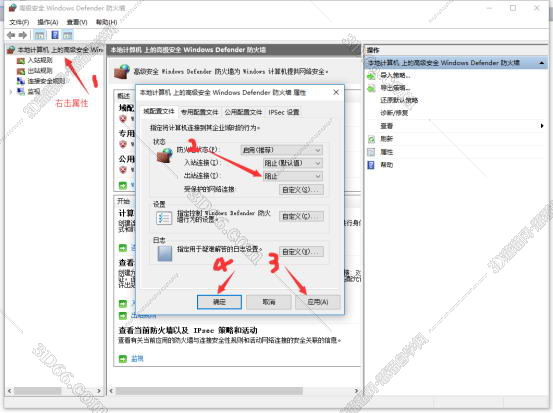Click the 概述 section header in center pane

pos(123,96)
